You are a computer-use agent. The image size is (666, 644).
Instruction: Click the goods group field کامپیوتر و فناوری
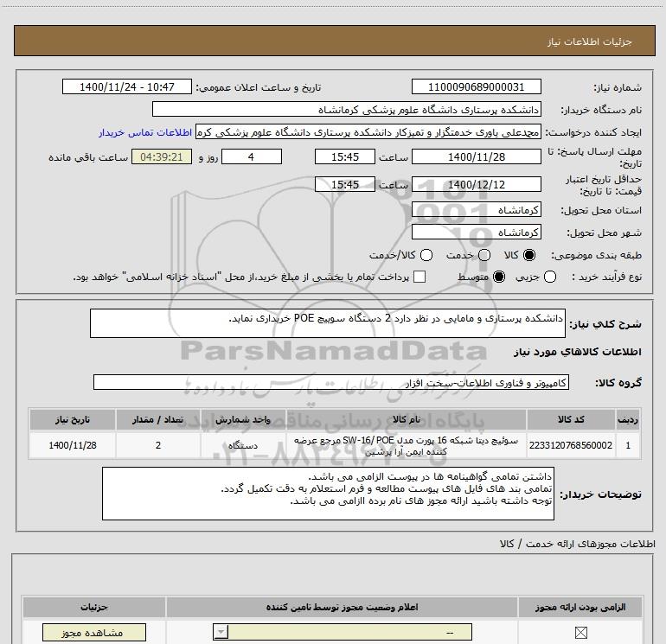[331, 382]
